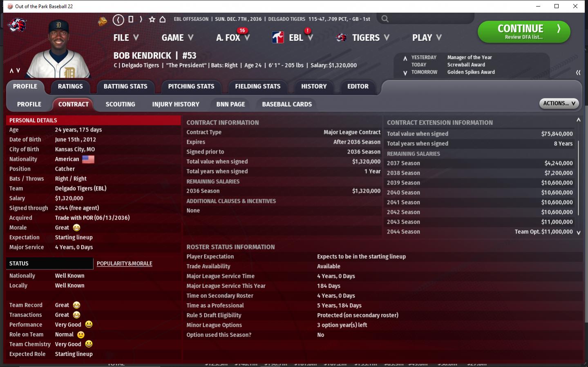Click the forward navigation arrow icon
This screenshot has width=588, height=367.
click(x=141, y=19)
